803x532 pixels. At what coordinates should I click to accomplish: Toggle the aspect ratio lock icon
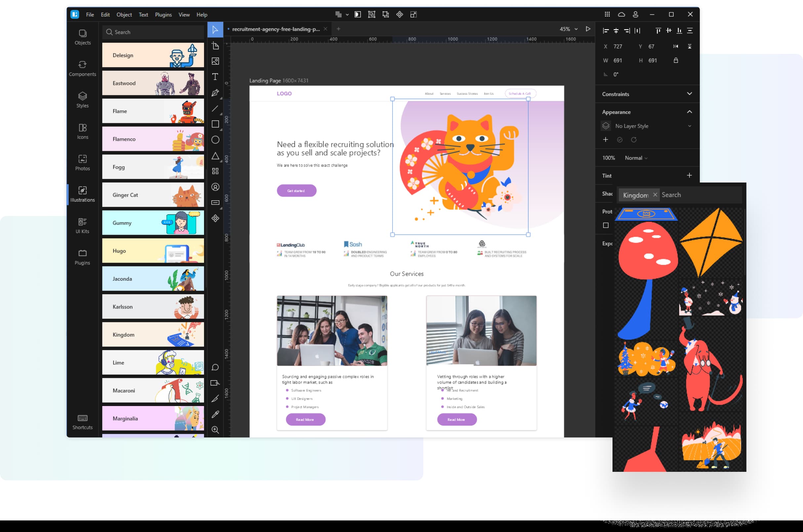point(676,61)
